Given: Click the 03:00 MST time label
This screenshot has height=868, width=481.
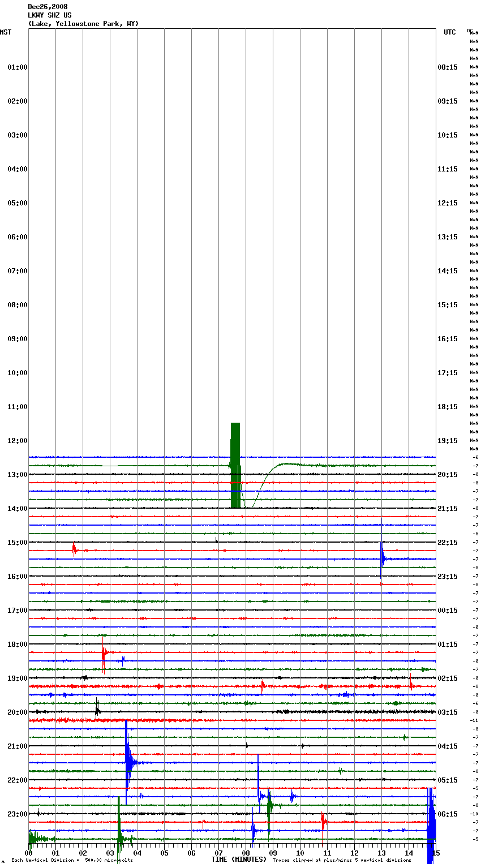Looking at the screenshot, I should [x=18, y=135].
